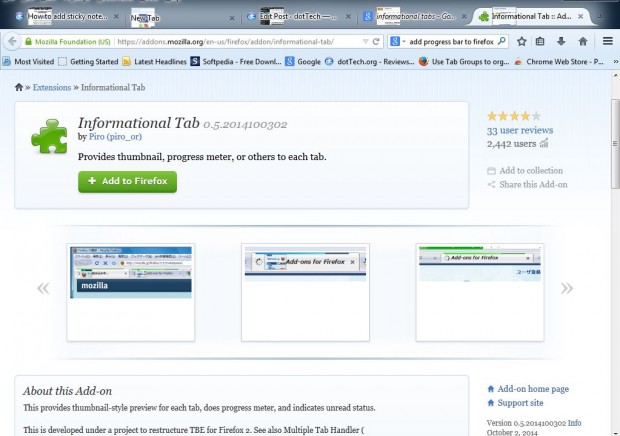
Task: Select the 'Informational Tab :: Ad...' tab
Action: point(530,17)
